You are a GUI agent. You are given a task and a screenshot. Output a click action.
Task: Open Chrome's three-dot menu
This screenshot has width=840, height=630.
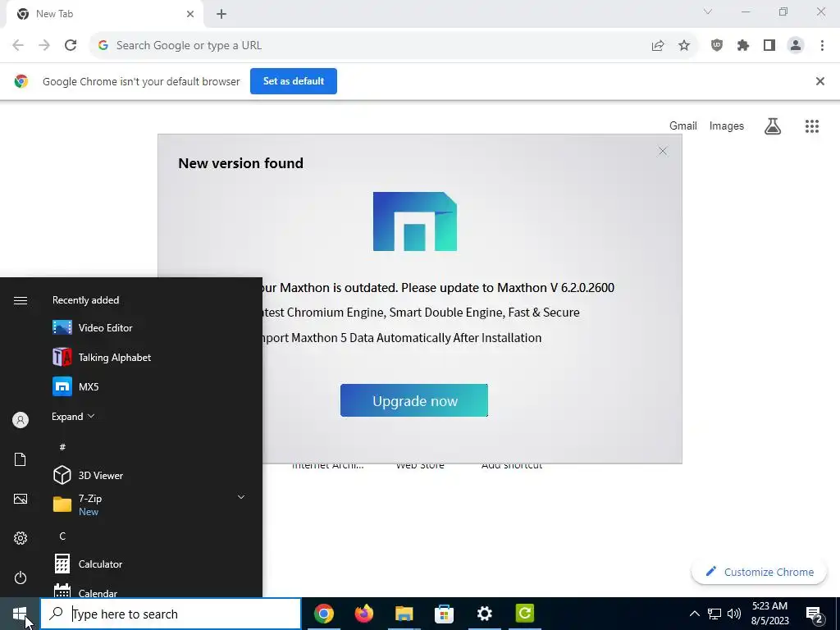(x=822, y=46)
